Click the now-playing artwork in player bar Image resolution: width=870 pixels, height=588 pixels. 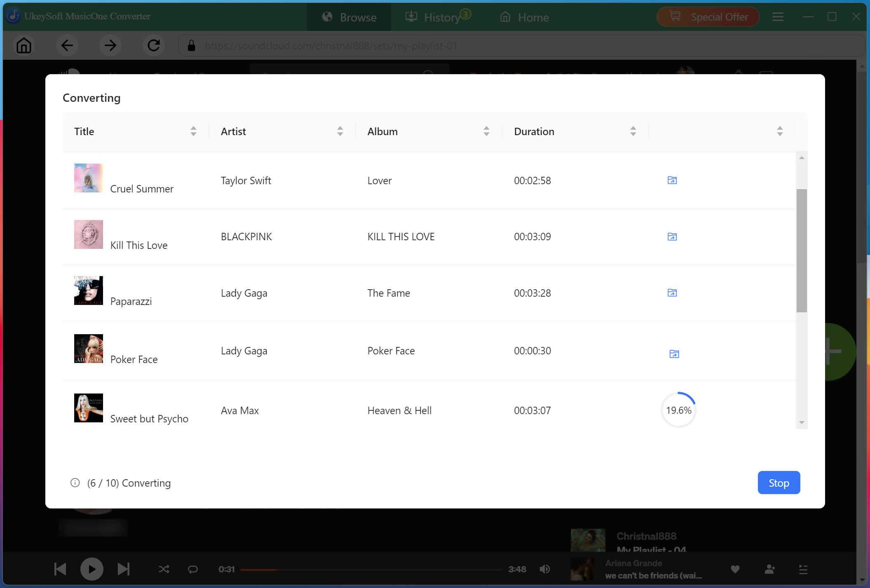point(582,569)
